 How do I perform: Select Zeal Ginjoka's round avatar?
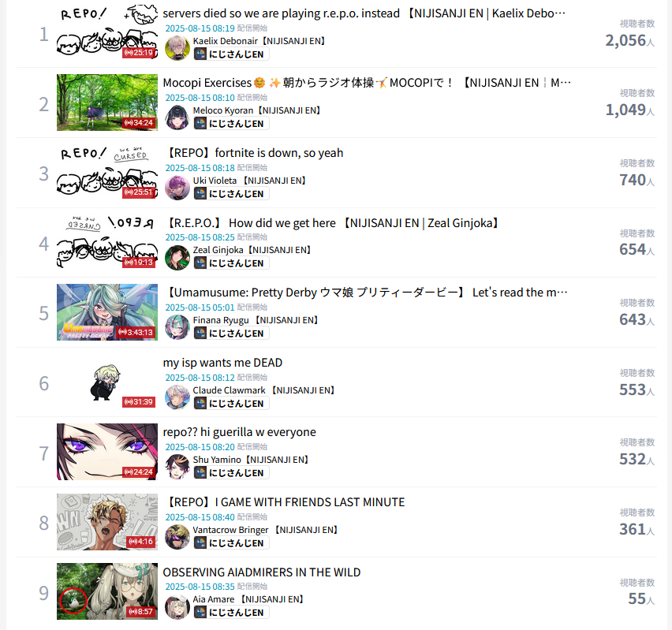[177, 258]
